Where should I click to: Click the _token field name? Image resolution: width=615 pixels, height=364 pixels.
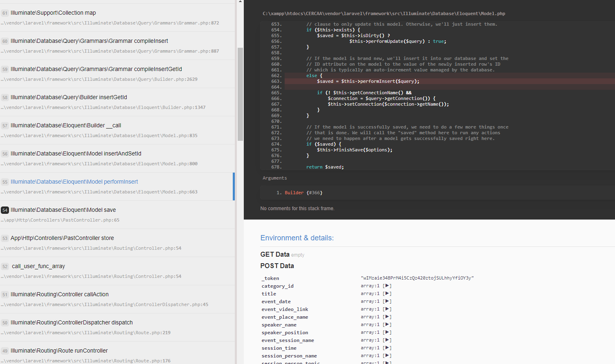tap(270, 278)
